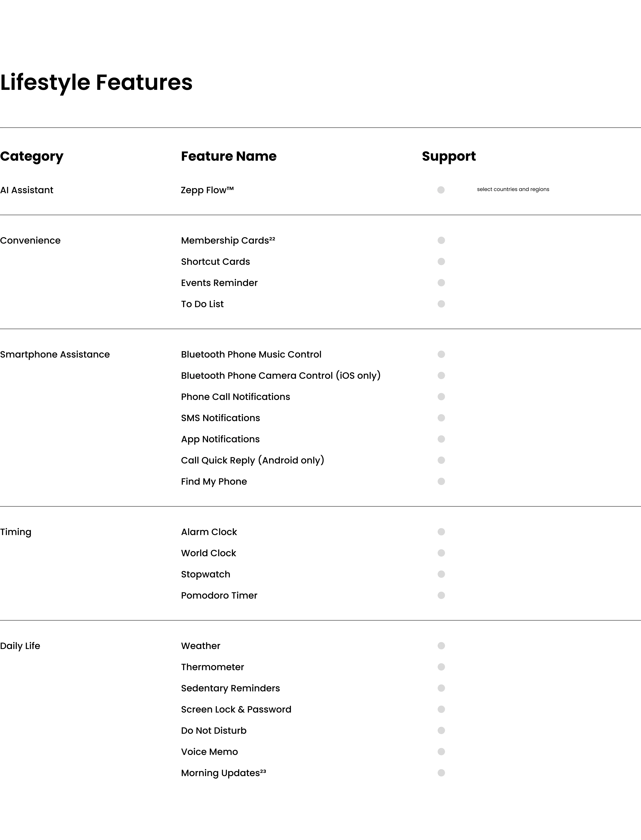
Task: Click the 'select countries and regions' note
Action: [x=513, y=189]
